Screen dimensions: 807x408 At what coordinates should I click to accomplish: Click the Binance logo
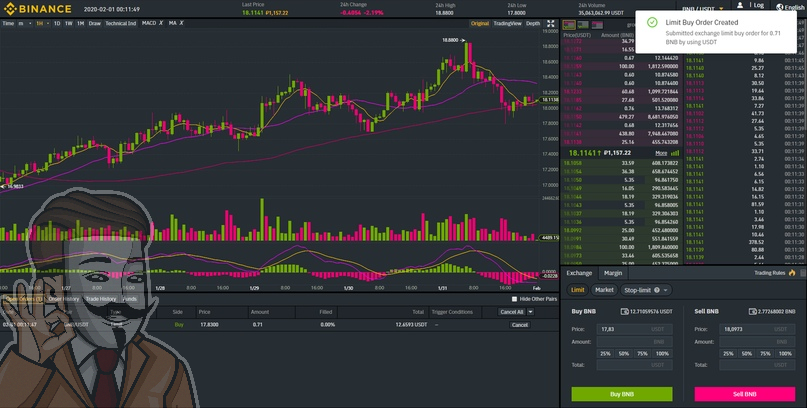[38, 9]
